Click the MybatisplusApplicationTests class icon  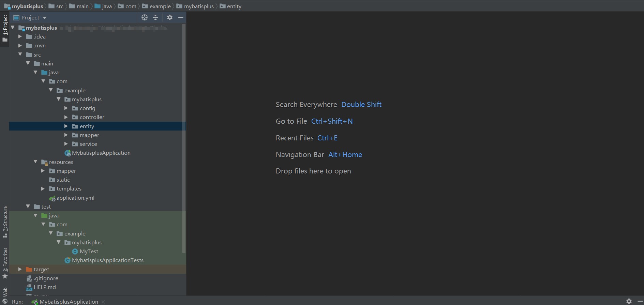click(68, 260)
